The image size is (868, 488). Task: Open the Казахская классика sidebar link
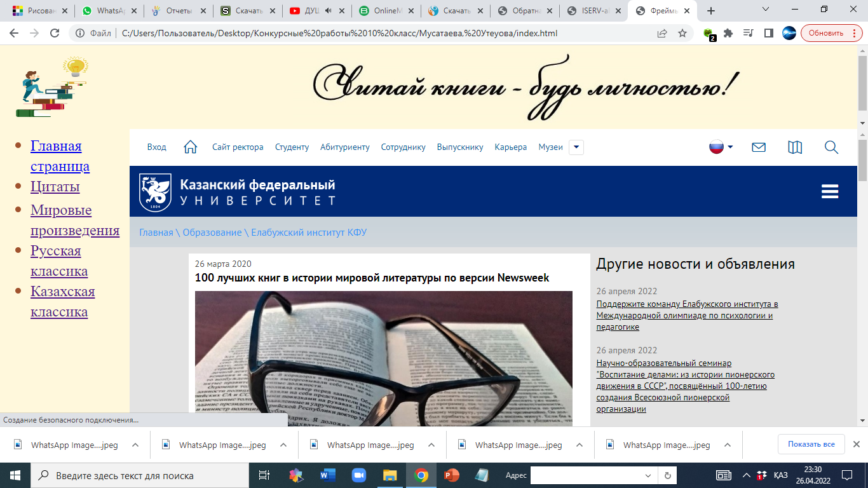(62, 302)
